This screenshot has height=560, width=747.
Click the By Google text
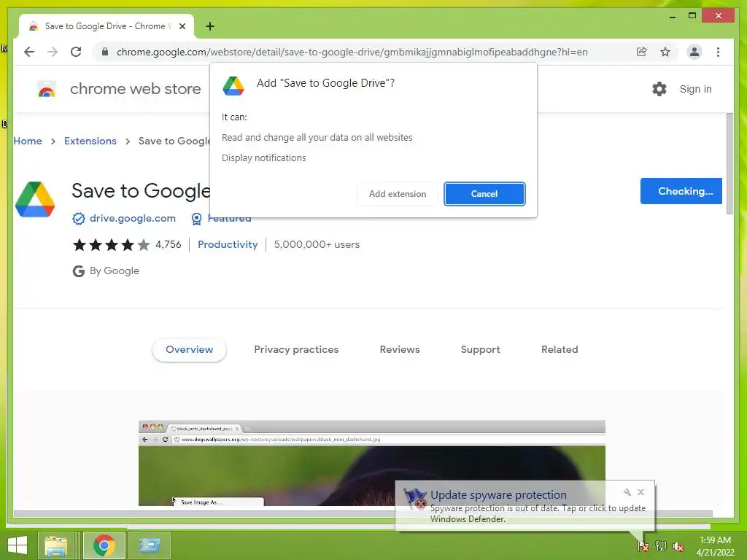tap(115, 271)
